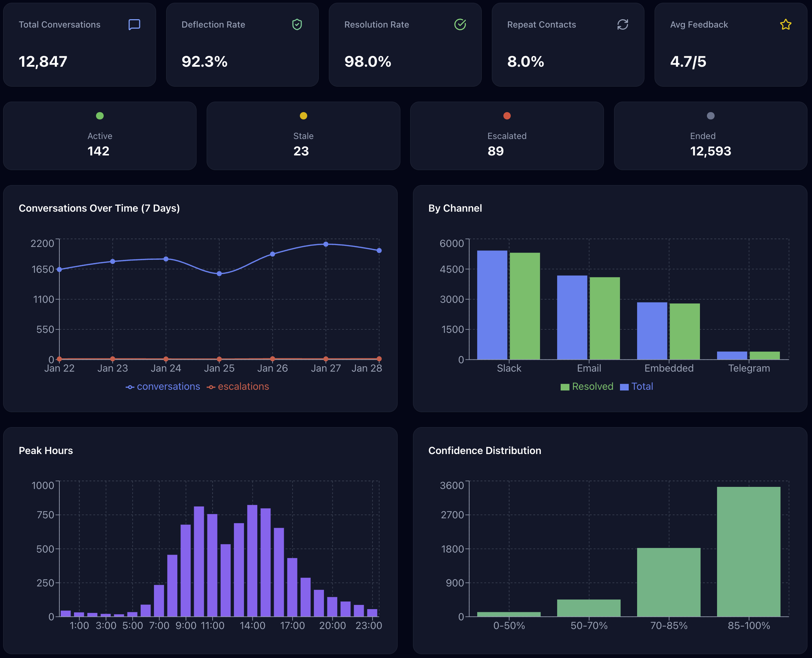Click the Jan 27 data point on the conversations line
812x658 pixels.
326,244
